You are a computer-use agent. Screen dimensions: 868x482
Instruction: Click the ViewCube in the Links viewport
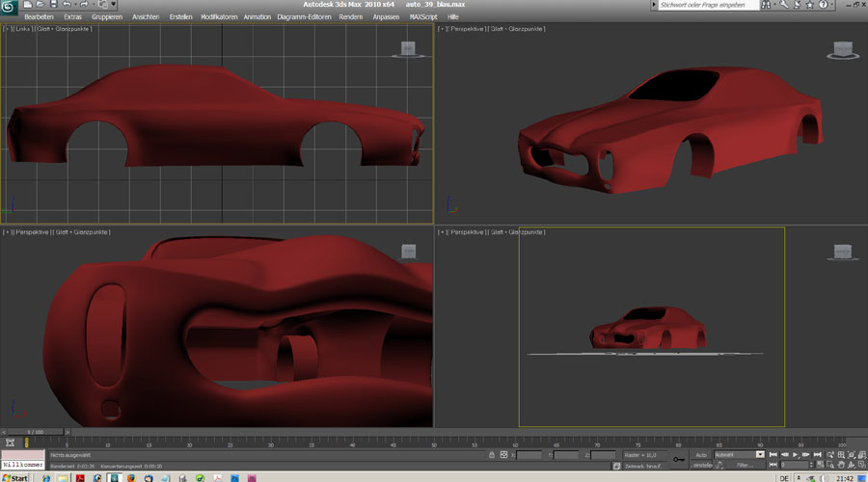tap(408, 49)
